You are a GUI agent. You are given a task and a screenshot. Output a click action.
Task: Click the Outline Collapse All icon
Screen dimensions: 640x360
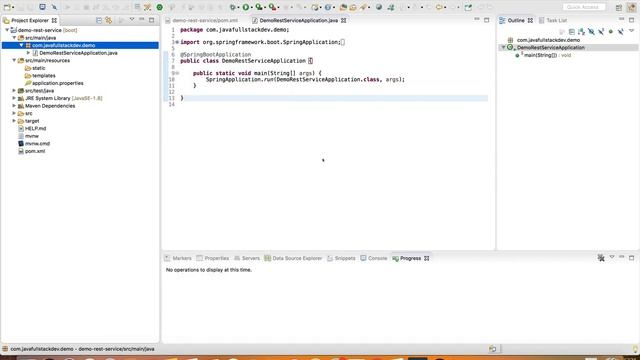click(571, 31)
